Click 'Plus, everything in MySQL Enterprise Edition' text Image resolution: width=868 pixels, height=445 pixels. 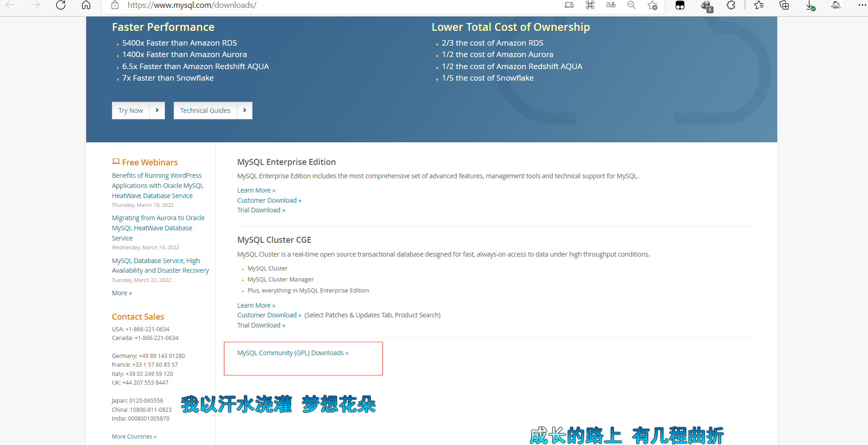[308, 291]
